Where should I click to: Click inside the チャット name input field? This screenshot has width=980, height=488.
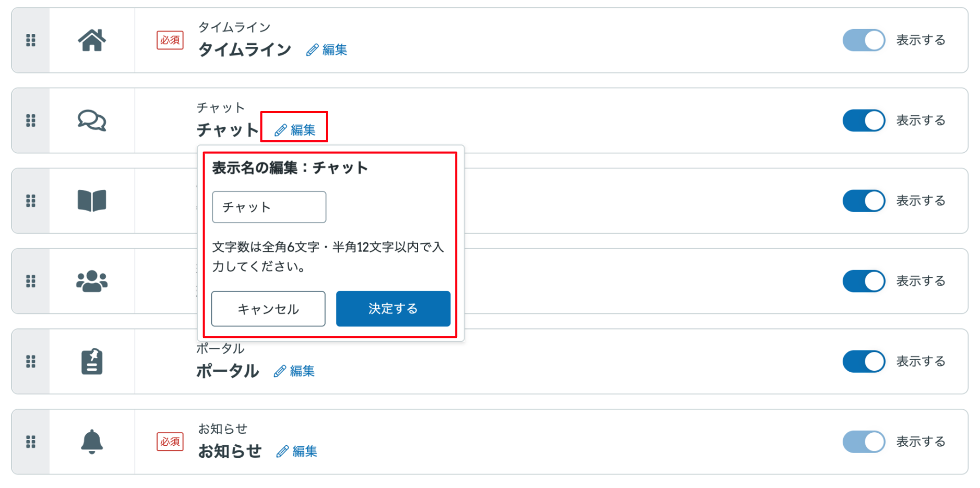click(x=269, y=207)
